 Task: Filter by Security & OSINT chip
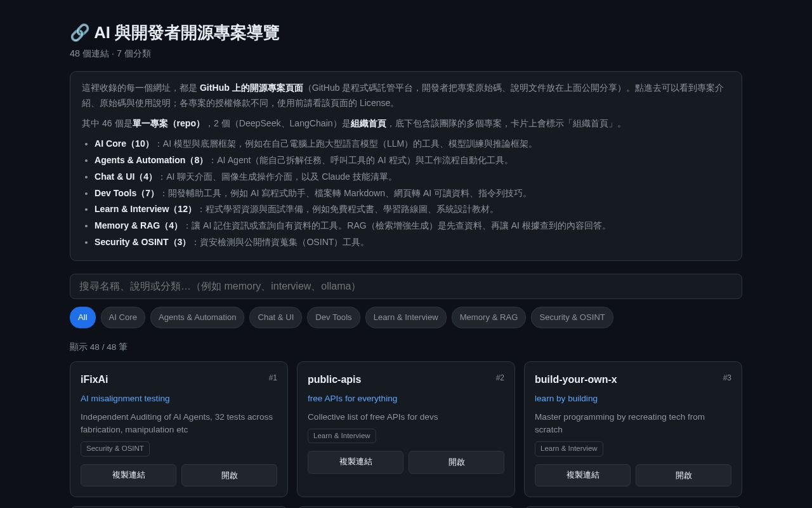pos(572,317)
